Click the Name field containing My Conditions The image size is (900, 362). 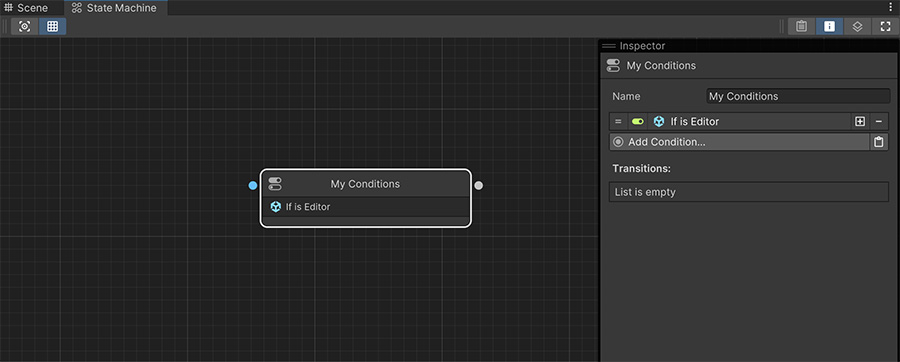(x=798, y=96)
